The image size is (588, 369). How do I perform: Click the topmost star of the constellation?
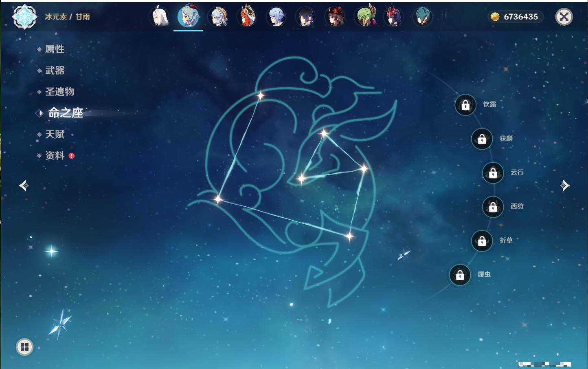[x=261, y=96]
